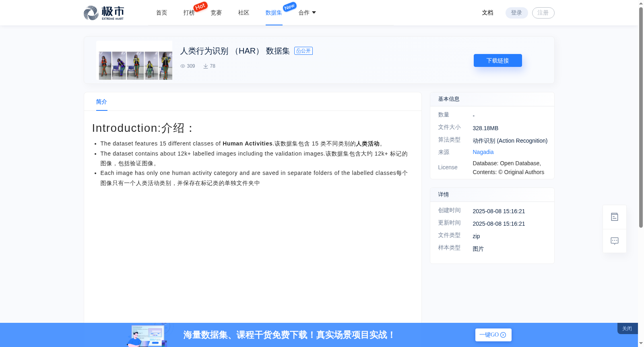Click the 下载链接 download button
Image resolution: width=644 pixels, height=347 pixels.
tap(497, 60)
